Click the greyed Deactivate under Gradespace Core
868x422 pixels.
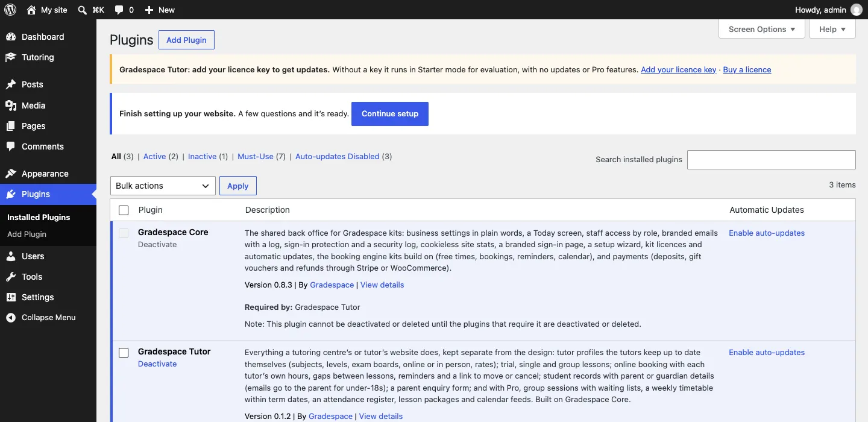coord(157,244)
